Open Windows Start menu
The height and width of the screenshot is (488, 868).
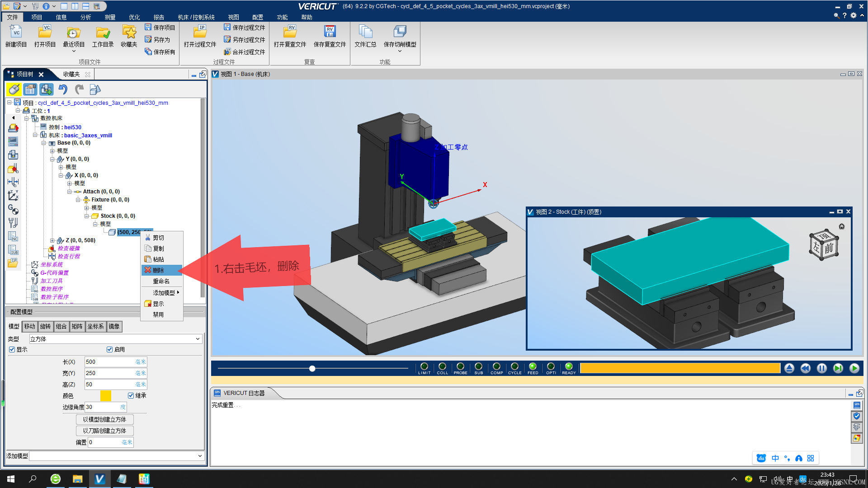[11, 479]
